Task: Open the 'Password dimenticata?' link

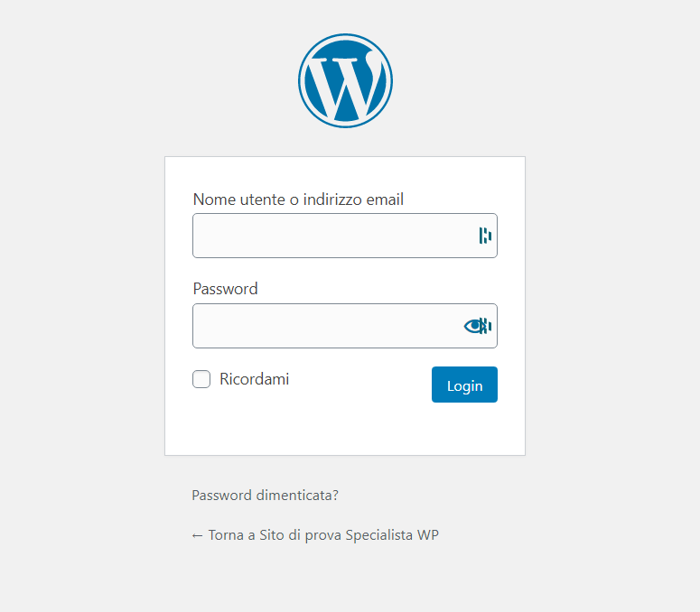Action: pyautogui.click(x=265, y=496)
